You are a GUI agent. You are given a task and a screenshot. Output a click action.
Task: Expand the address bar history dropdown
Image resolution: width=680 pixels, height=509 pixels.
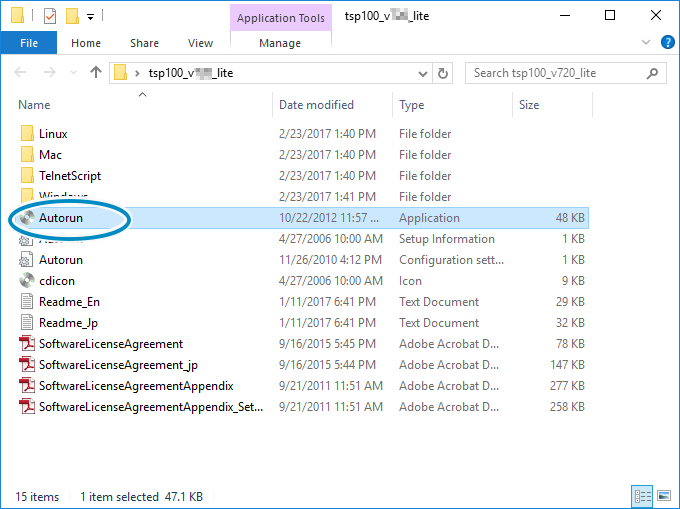[421, 73]
